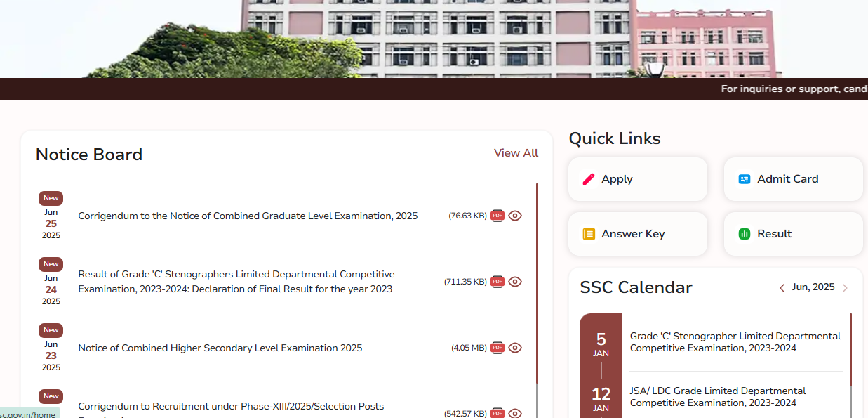This screenshot has width=868, height=418.
Task: Open the Admit Card quick link
Action: pos(794,179)
